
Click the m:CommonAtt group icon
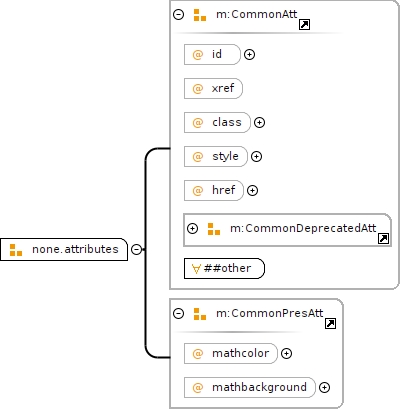pyautogui.click(x=200, y=15)
